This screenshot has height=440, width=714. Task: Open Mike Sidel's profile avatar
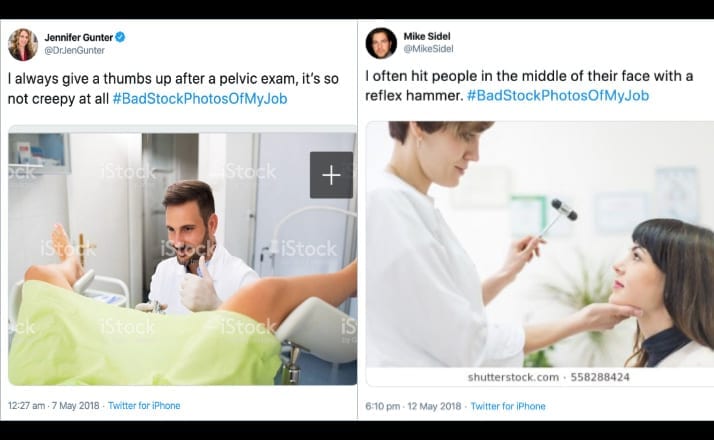point(381,43)
